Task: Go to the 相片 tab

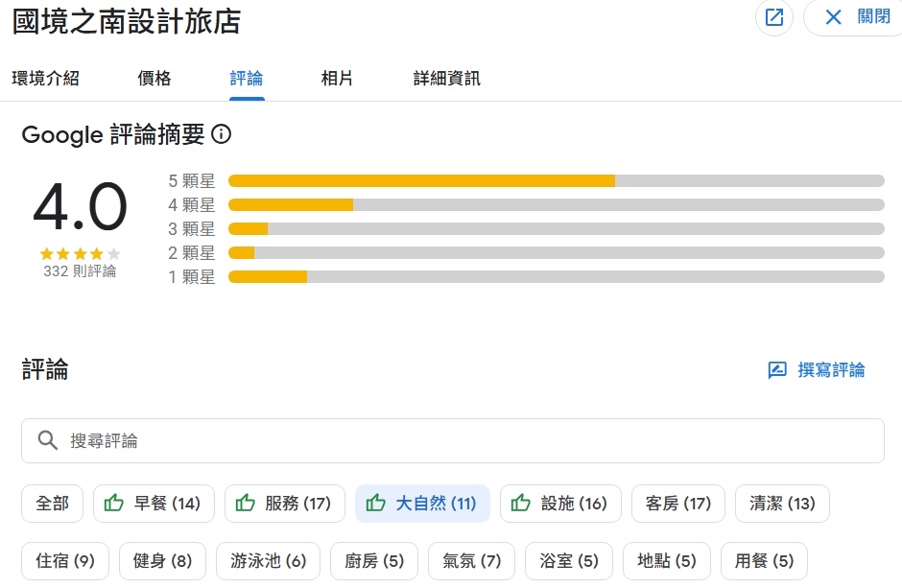Action: [337, 79]
